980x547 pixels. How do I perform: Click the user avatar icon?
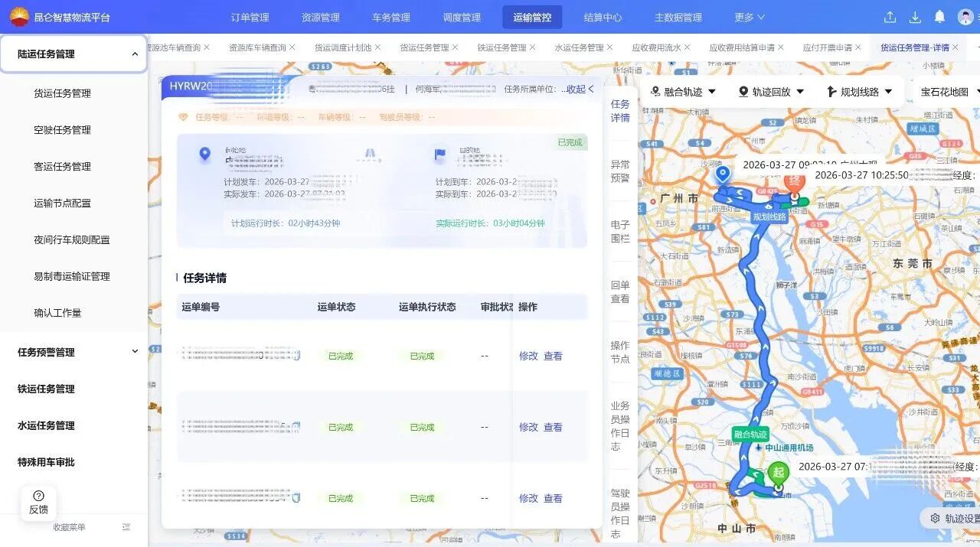[965, 17]
